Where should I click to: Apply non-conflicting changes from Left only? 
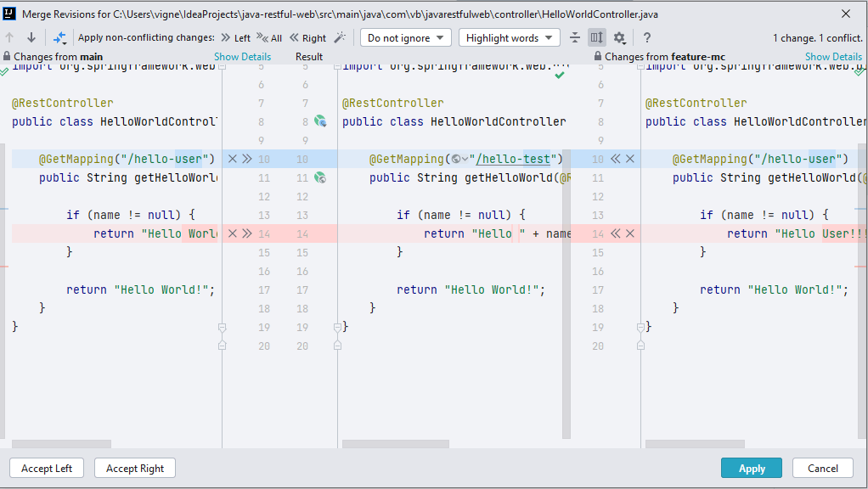coord(238,37)
